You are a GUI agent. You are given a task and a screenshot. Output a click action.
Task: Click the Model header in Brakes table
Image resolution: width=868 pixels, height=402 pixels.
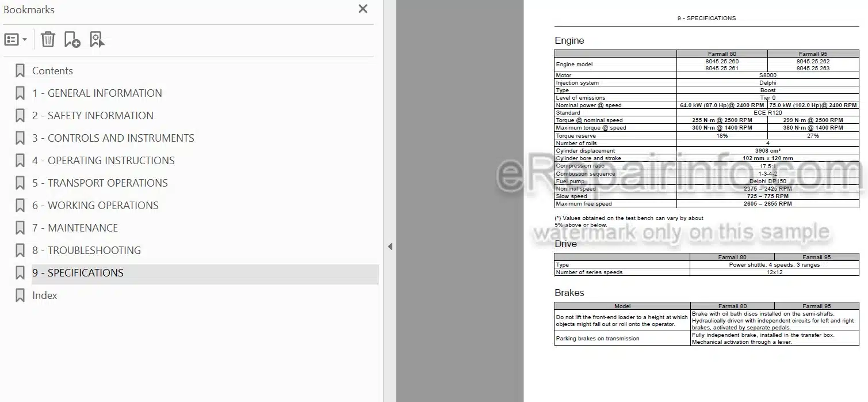click(622, 306)
